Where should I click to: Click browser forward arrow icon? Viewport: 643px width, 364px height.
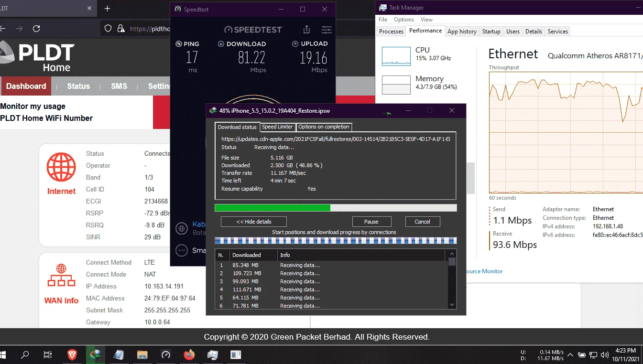click(x=19, y=29)
